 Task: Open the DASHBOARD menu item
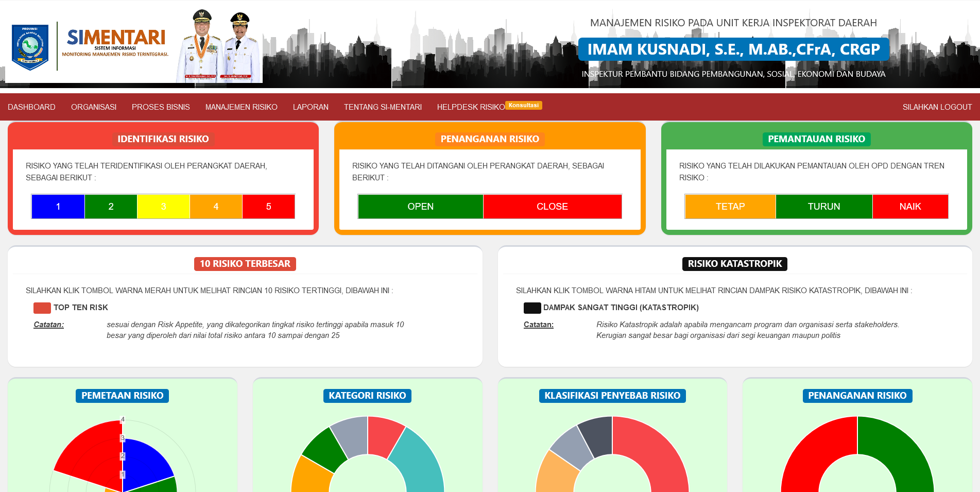31,107
